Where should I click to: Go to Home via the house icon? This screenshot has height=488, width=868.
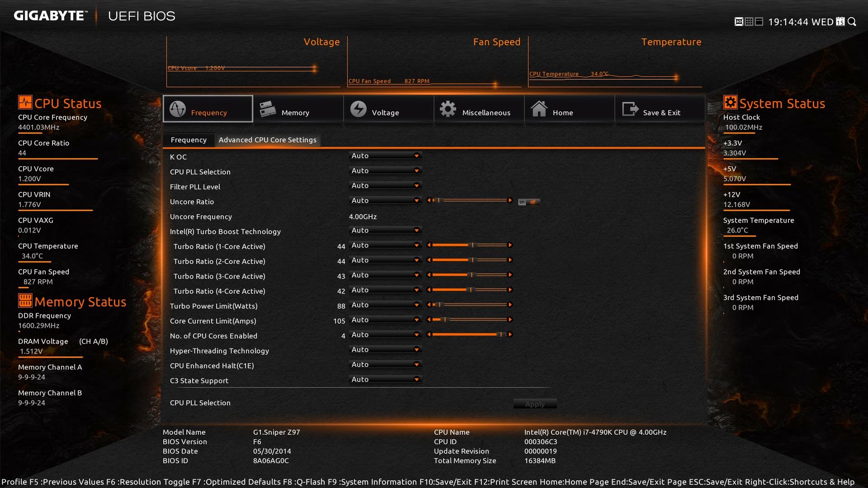(569, 109)
